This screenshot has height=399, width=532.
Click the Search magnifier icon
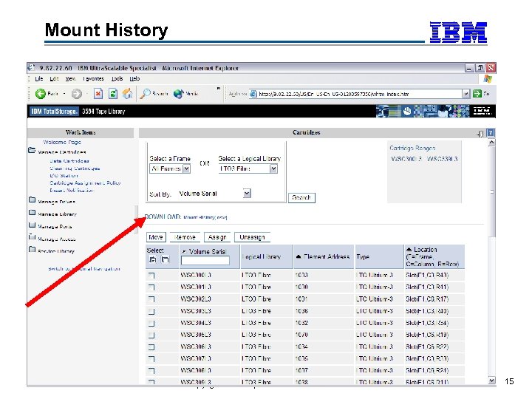(x=146, y=94)
